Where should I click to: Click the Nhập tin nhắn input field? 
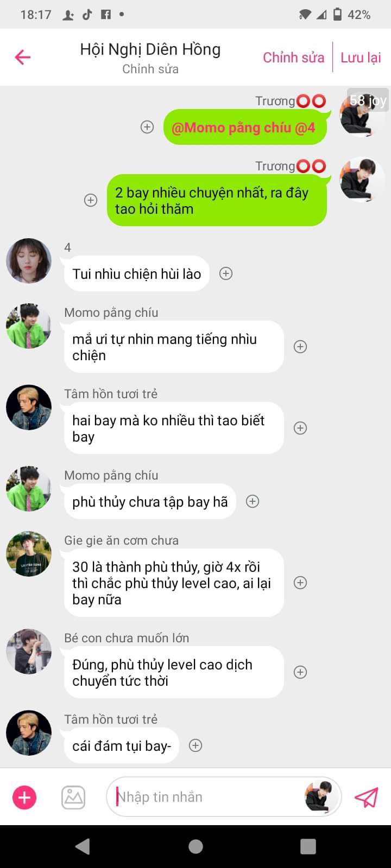[209, 797]
